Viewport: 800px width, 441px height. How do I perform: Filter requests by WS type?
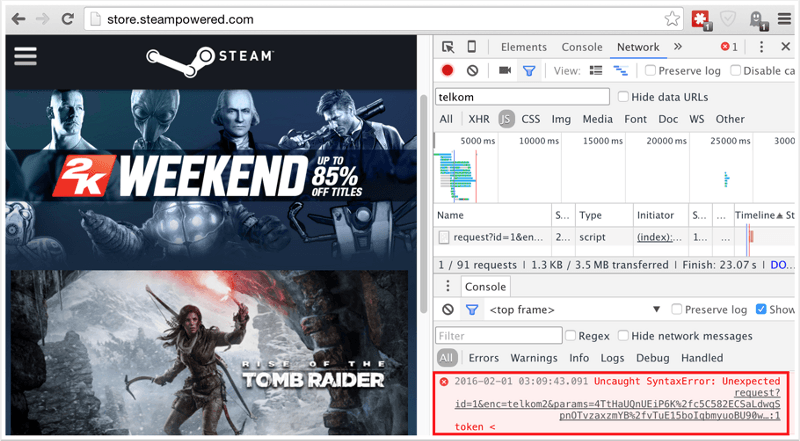(x=696, y=119)
